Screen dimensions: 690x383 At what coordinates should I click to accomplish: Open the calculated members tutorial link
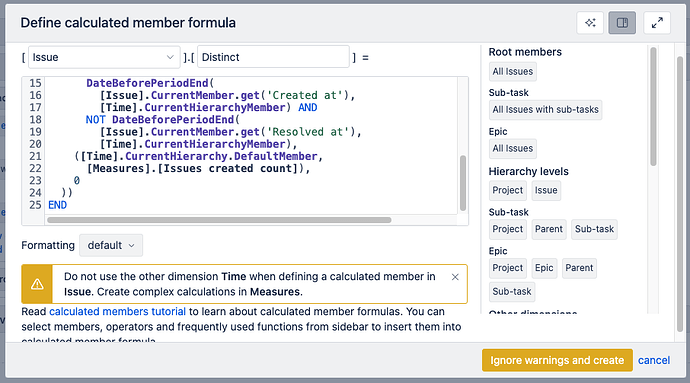(117, 312)
